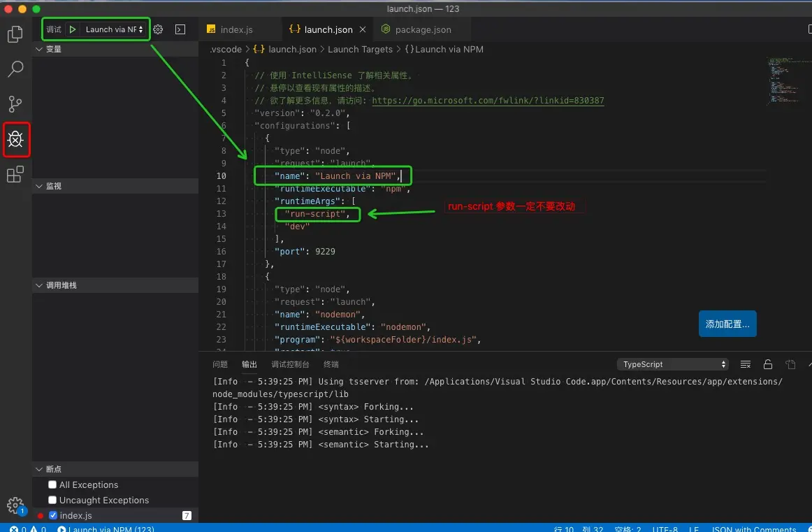Click the "port": 9229 line
The image size is (812, 532).
305,251
